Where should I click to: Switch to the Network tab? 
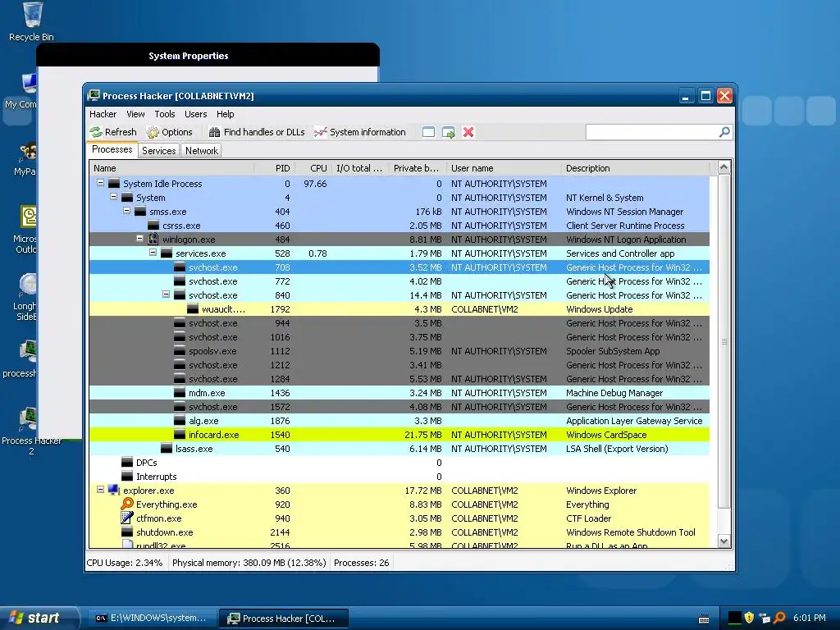tap(202, 151)
